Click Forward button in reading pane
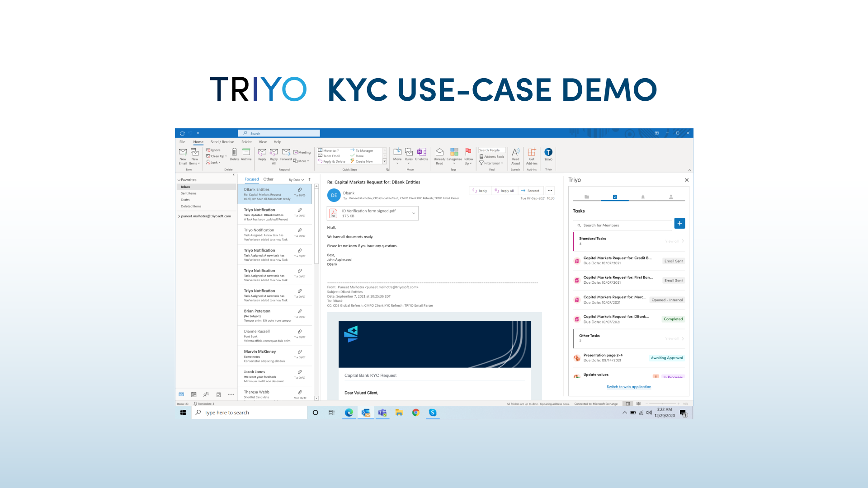868x488 pixels. click(530, 191)
